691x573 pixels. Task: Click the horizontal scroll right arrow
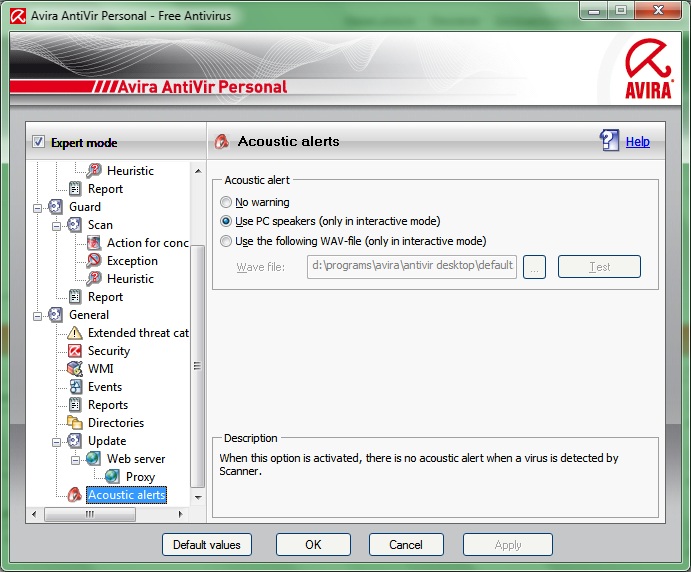pos(180,514)
